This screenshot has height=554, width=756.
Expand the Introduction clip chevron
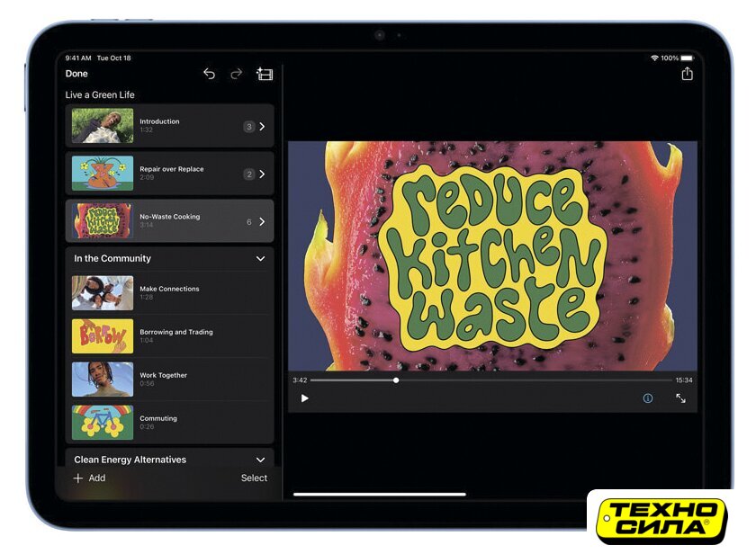262,127
